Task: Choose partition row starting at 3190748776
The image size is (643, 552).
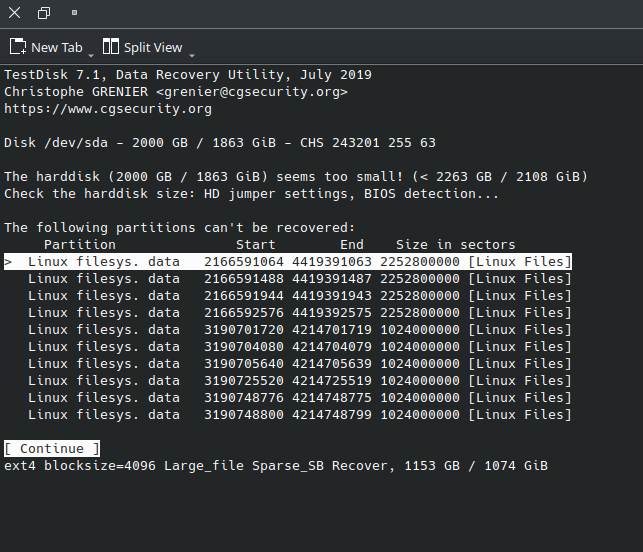Action: pos(288,398)
